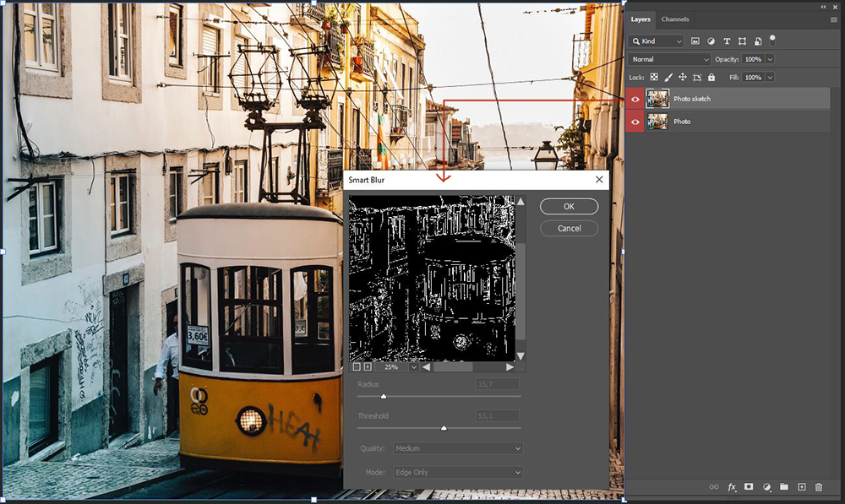845x504 pixels.
Task: Toggle smart object filter icon
Action: tap(758, 41)
